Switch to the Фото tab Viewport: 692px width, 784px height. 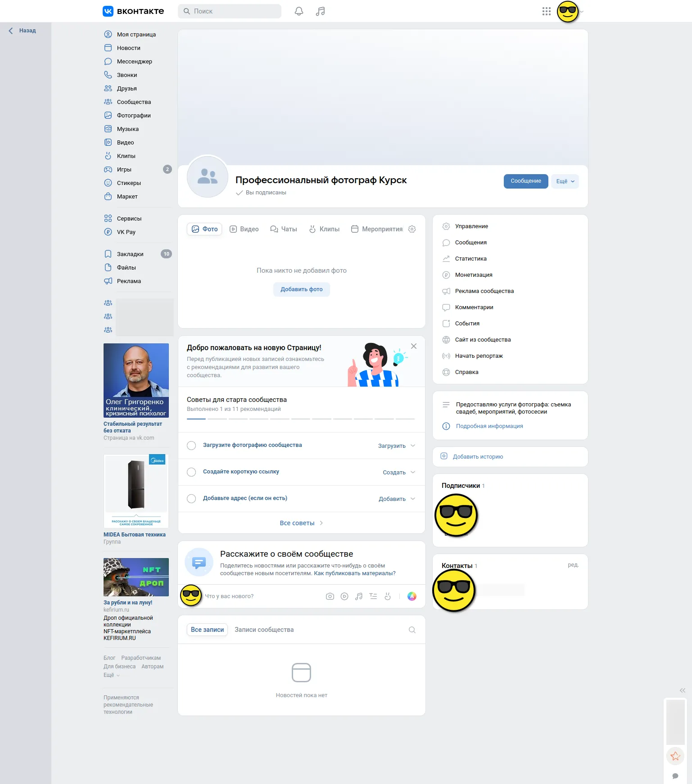(x=204, y=229)
